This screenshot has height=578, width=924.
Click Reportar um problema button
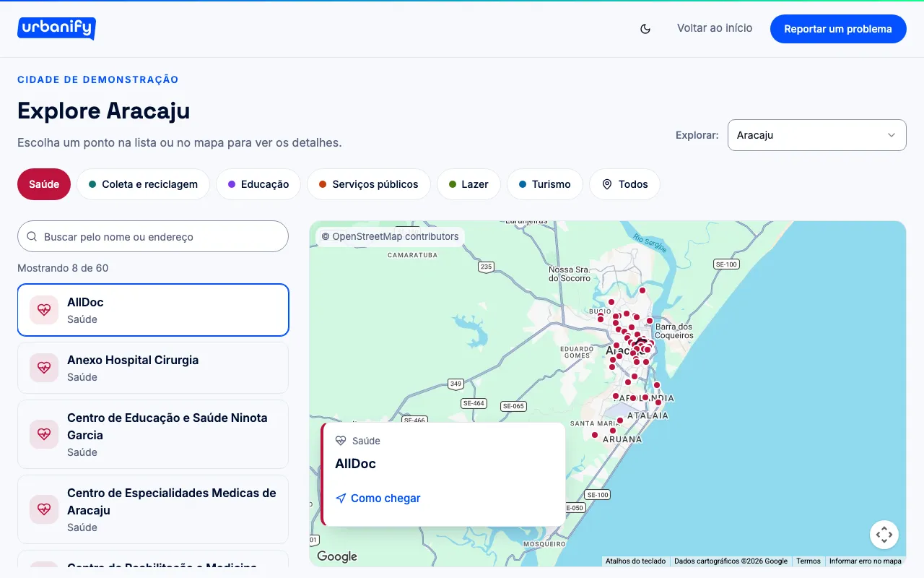[x=838, y=29]
